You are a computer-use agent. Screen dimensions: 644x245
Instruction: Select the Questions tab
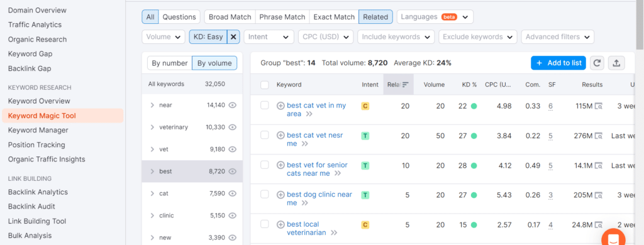(179, 17)
